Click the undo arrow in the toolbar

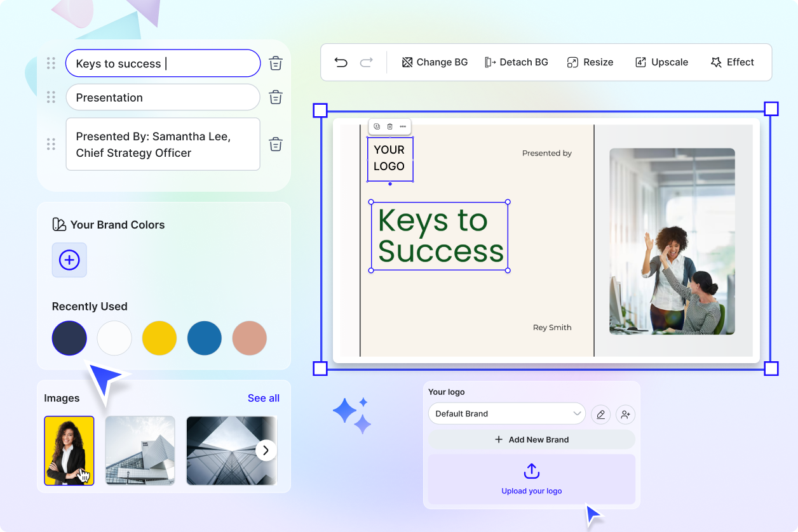(341, 62)
